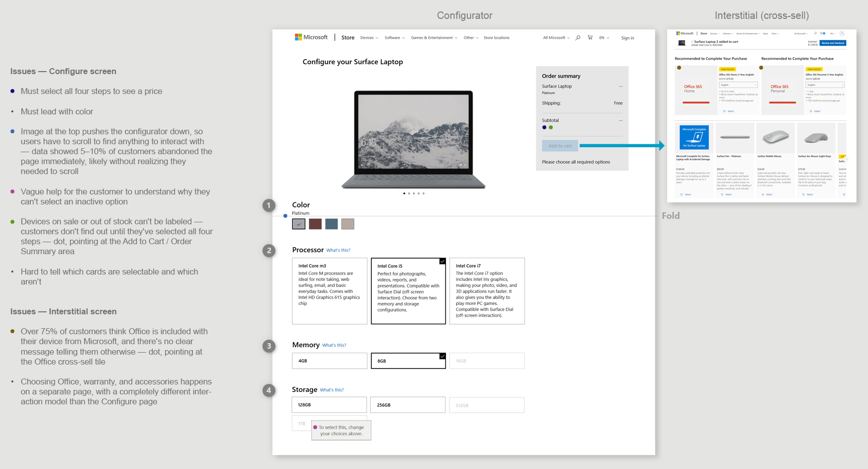Image resolution: width=868 pixels, height=469 pixels.
Task: Open the shopping cart icon in the Configurator header
Action: [x=590, y=37]
